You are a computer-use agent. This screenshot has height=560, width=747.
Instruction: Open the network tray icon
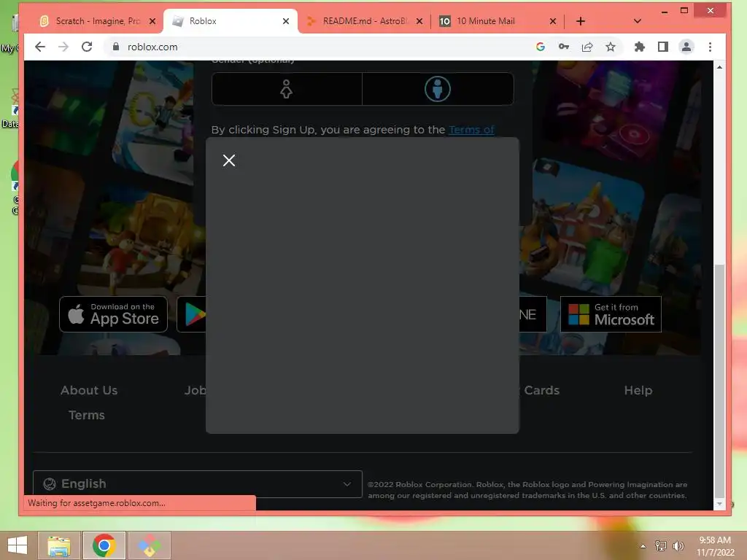tap(661, 545)
